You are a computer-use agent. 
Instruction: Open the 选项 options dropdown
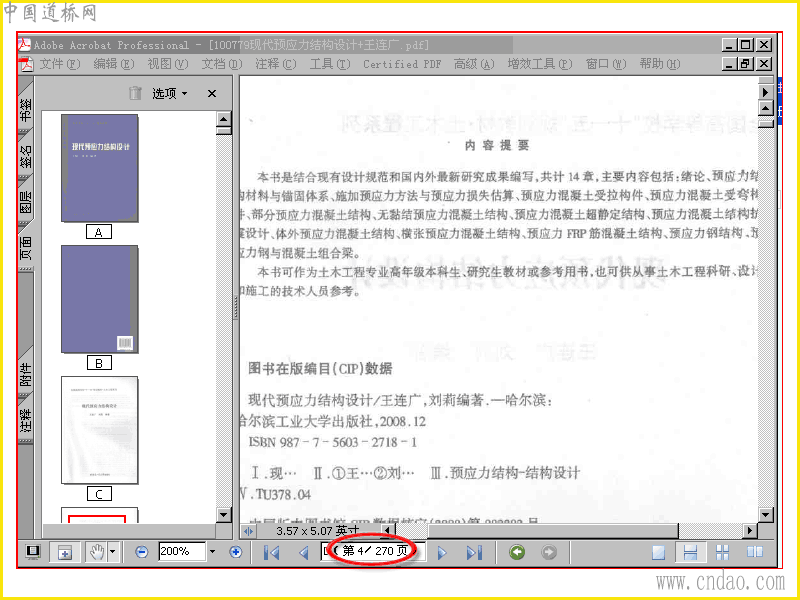170,93
